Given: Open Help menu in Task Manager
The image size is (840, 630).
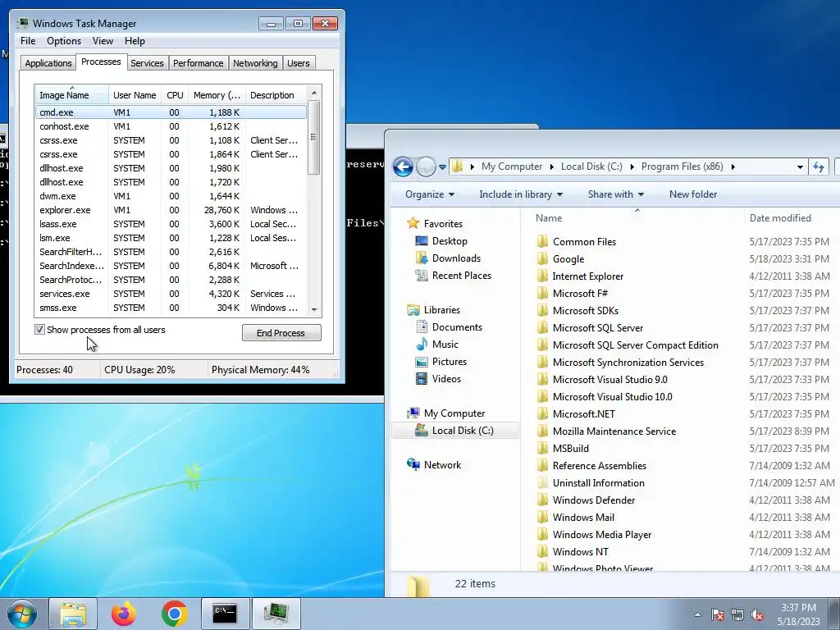Looking at the screenshot, I should [x=135, y=41].
